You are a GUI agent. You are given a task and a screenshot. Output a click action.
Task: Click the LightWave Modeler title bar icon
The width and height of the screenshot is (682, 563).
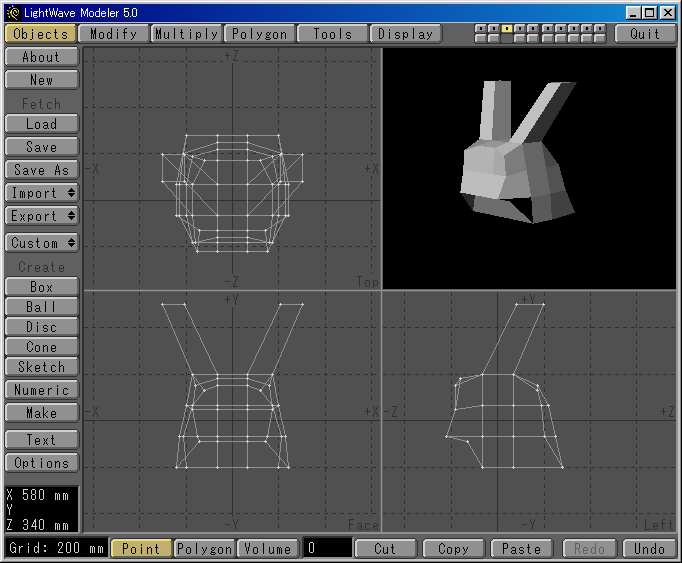tap(13, 11)
